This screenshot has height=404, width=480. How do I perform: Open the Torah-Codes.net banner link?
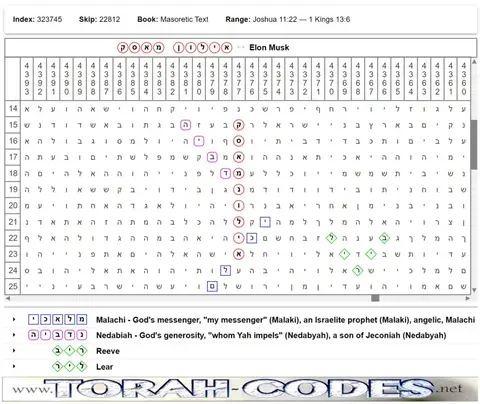pos(240,389)
